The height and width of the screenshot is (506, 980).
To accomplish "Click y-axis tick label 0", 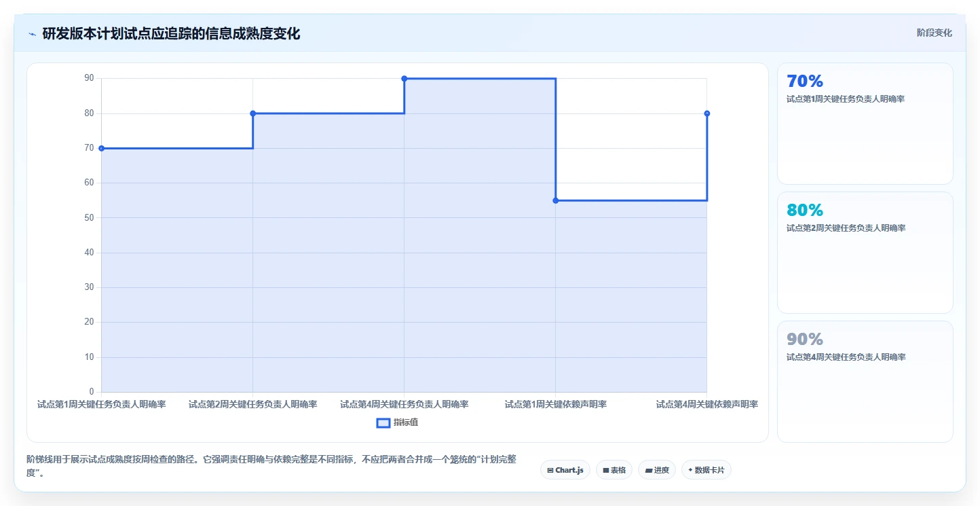I will point(92,392).
